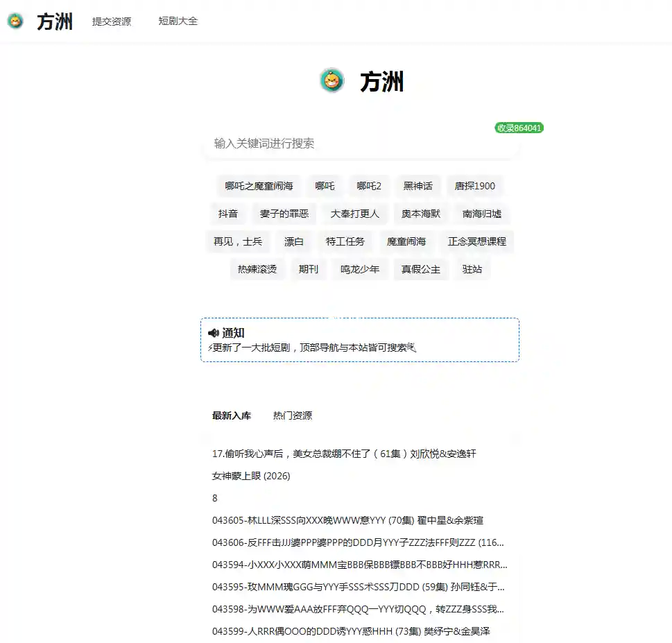Open the entry starting with 17.偷听我心声后
Viewport: 672px width, 643px height.
(x=343, y=454)
